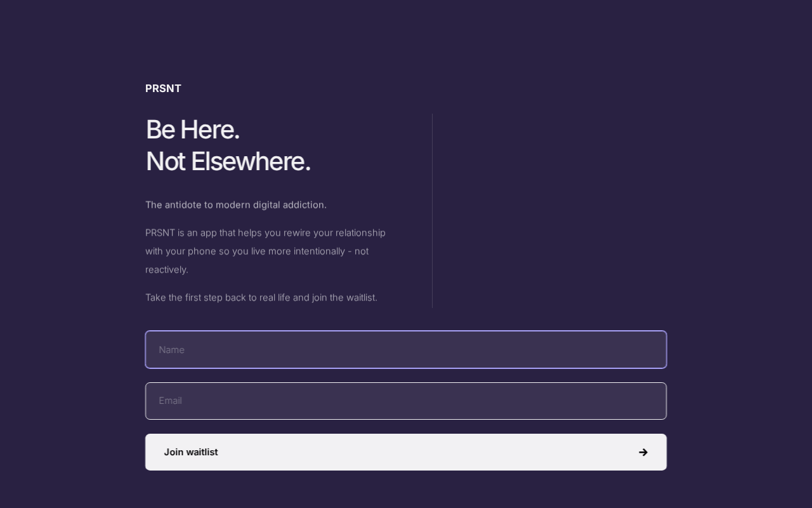Click the antidote to digital addiction tagline
812x508 pixels.
tap(235, 204)
